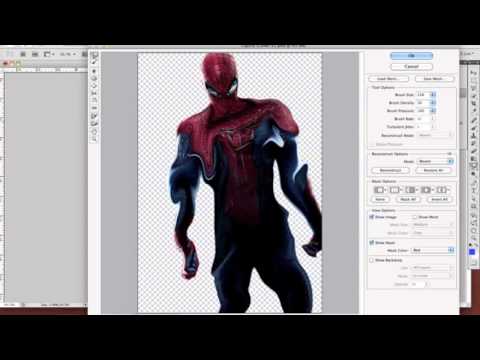The height and width of the screenshot is (360, 480).
Task: Select Crop tool in Photoshop toolbox
Action: (474, 103)
